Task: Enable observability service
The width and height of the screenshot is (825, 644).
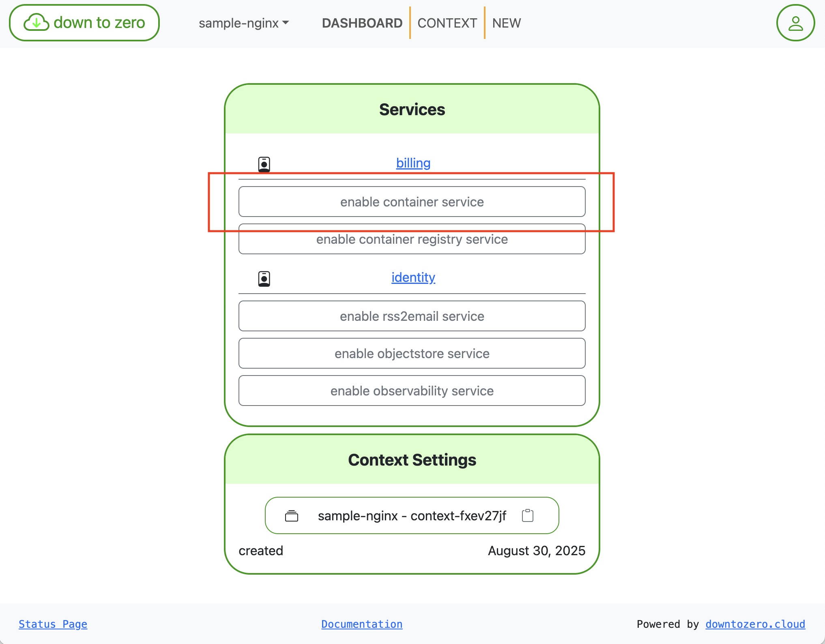Action: click(x=412, y=391)
